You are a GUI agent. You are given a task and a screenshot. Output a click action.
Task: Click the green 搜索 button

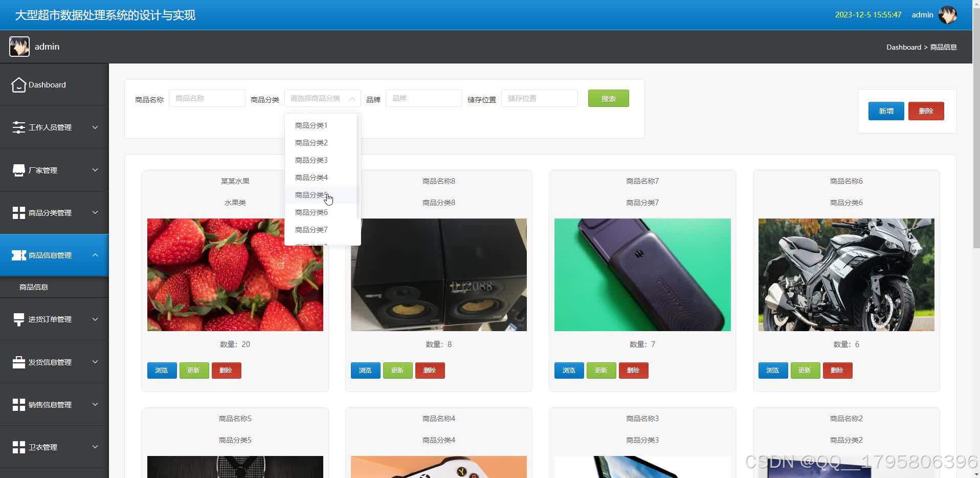tap(608, 98)
